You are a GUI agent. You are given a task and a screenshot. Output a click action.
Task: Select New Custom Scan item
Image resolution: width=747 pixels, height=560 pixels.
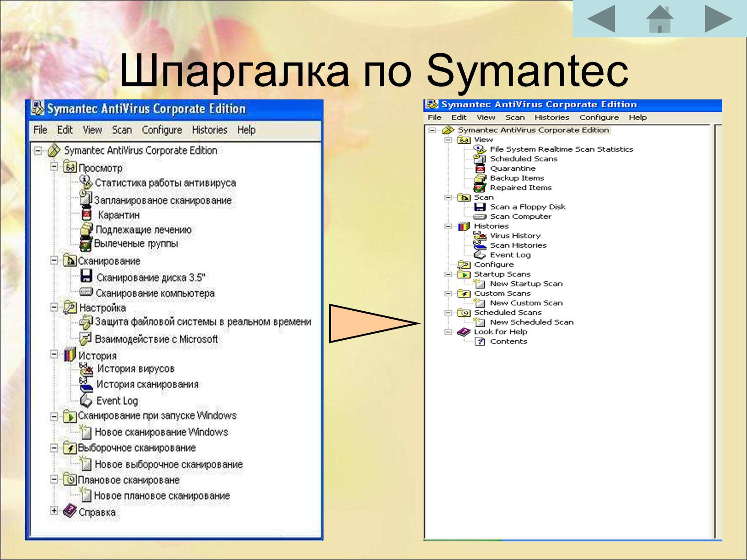(526, 303)
